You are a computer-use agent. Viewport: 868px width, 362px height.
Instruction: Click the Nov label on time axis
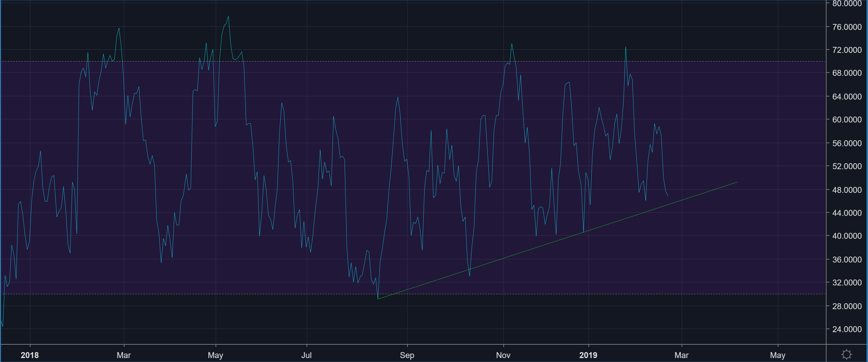pyautogui.click(x=503, y=355)
